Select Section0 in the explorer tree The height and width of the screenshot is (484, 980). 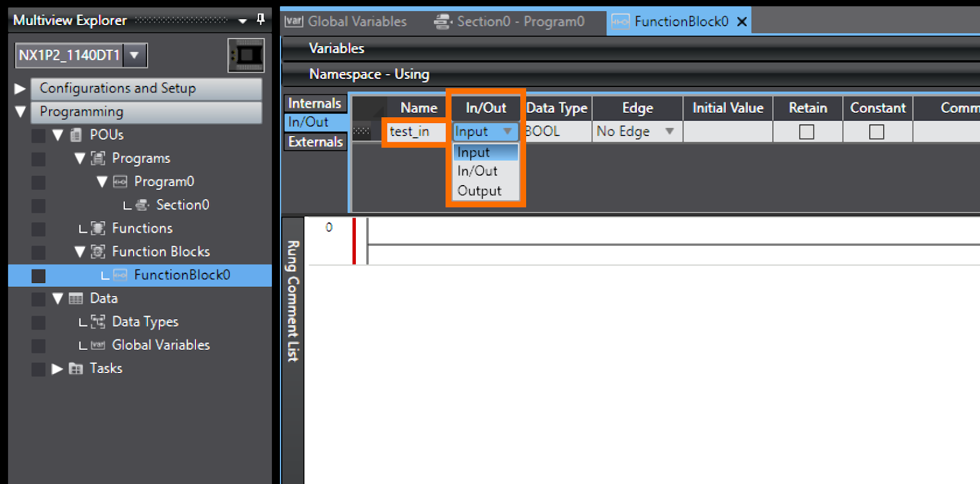point(183,205)
